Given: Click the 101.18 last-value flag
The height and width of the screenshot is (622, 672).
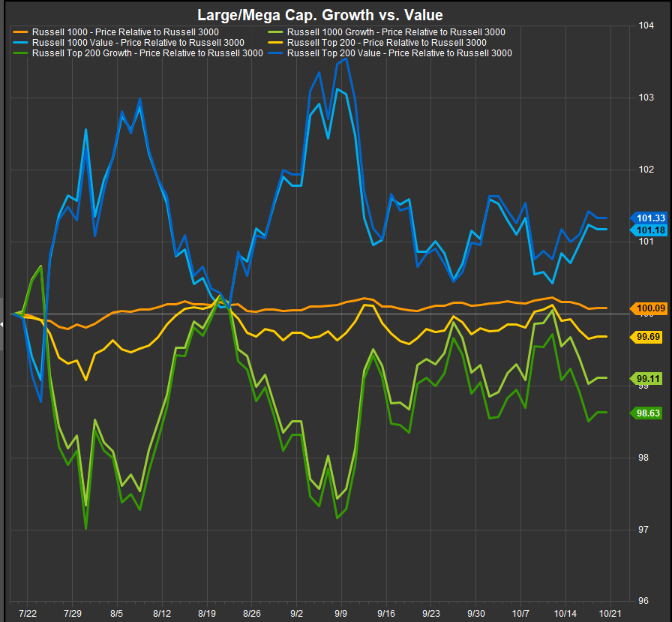Looking at the screenshot, I should [649, 230].
